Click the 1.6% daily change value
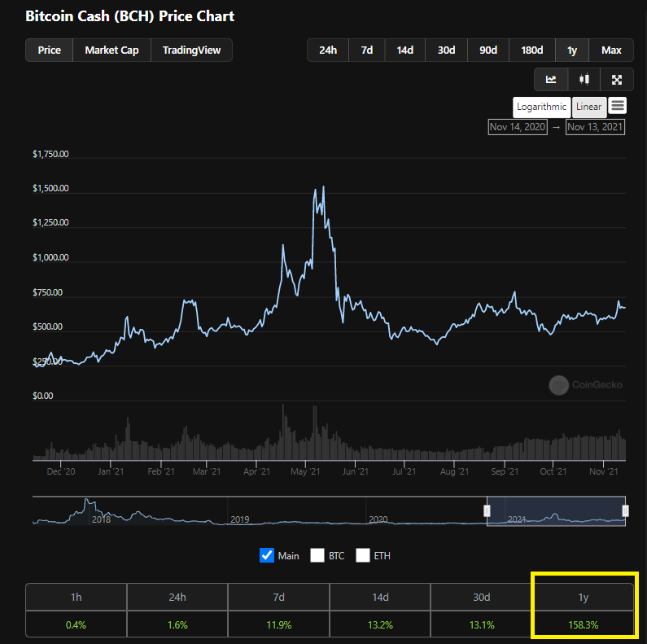The width and height of the screenshot is (647, 644). tap(177, 624)
